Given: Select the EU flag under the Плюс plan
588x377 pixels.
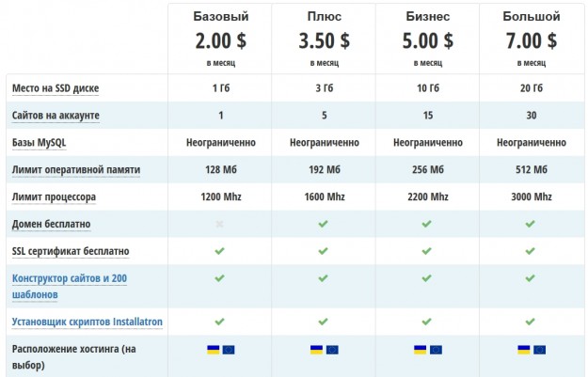Looking at the screenshot, I should [331, 350].
